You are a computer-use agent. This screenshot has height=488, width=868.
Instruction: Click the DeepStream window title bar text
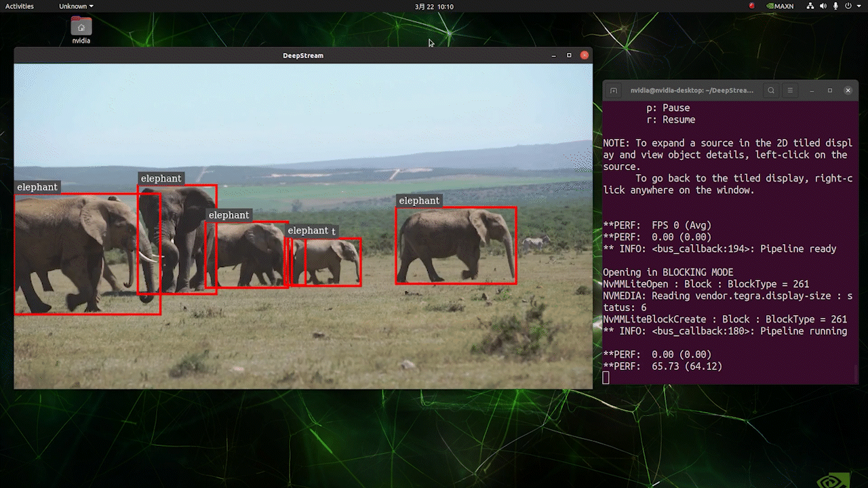(x=303, y=56)
